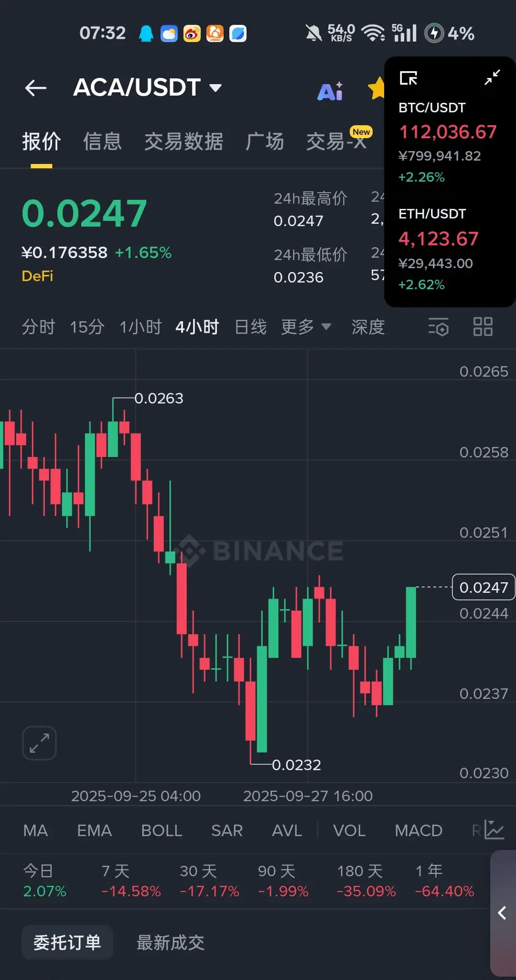Open chart settings icon
516x980 pixels.
[x=439, y=327]
